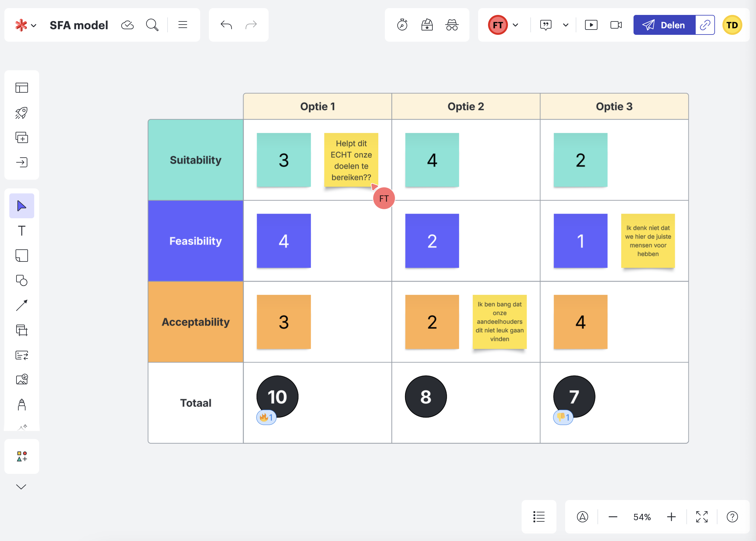Open the voting tool

click(426, 25)
